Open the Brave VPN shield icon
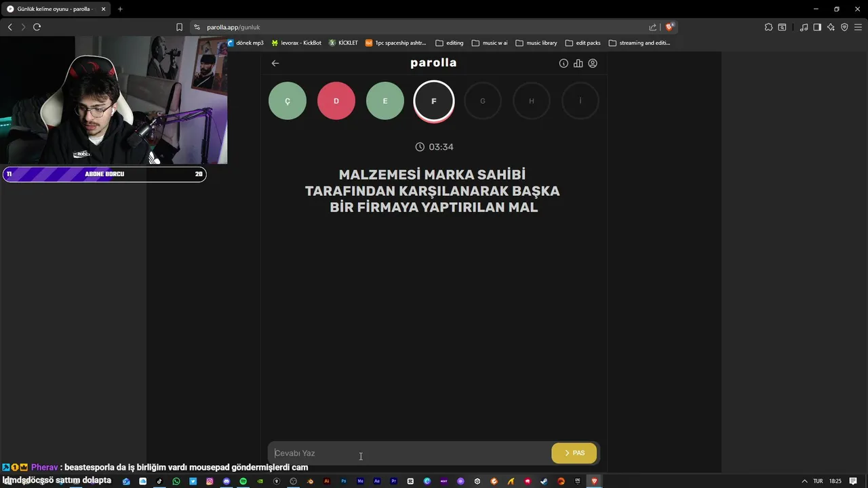 pyautogui.click(x=844, y=27)
